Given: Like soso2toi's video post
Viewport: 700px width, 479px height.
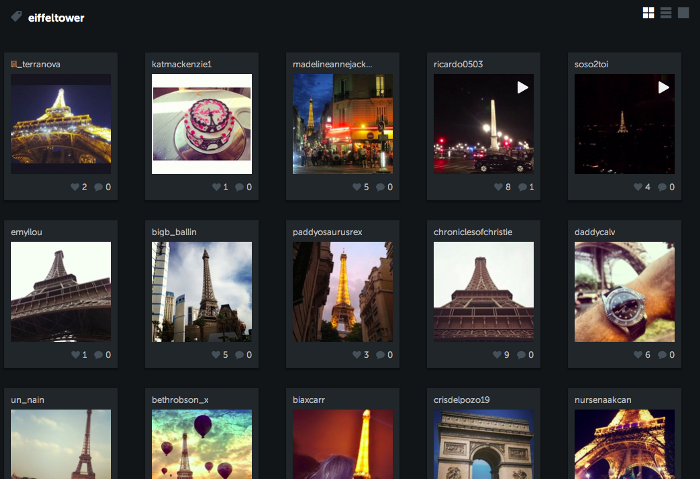Looking at the screenshot, I should click(x=638, y=187).
